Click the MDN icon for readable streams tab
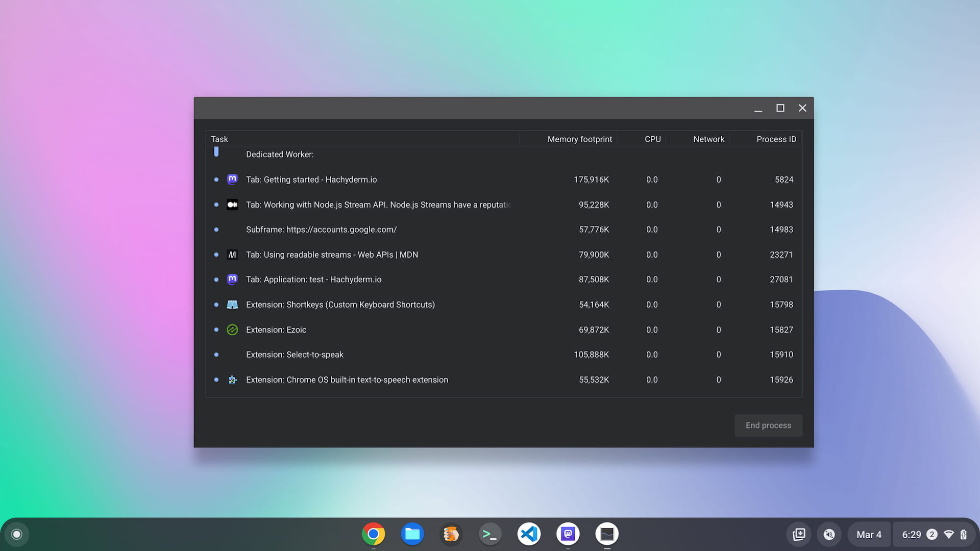The image size is (980, 551). coord(232,254)
